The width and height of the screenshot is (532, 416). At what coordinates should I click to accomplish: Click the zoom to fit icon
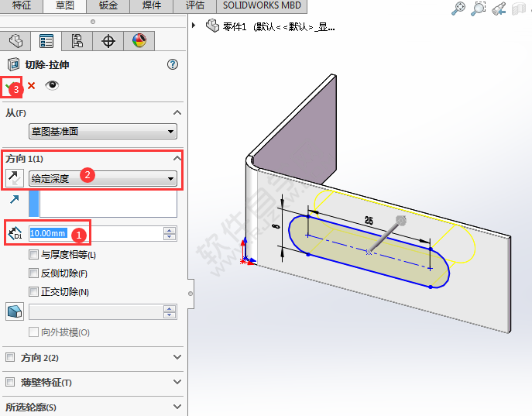[x=458, y=9]
